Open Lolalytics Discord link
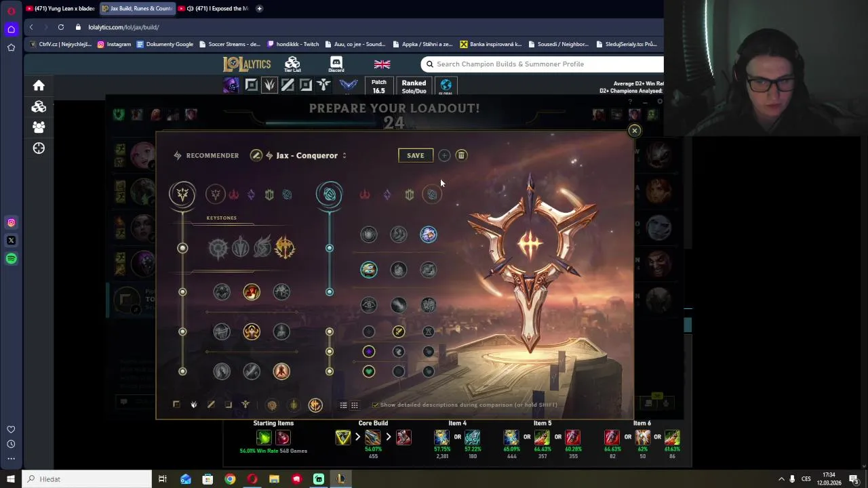The width and height of the screenshot is (868, 488). click(x=336, y=64)
